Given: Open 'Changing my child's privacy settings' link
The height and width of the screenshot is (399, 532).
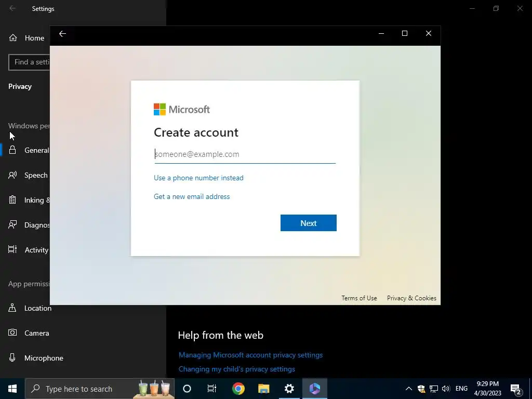Looking at the screenshot, I should 237,369.
